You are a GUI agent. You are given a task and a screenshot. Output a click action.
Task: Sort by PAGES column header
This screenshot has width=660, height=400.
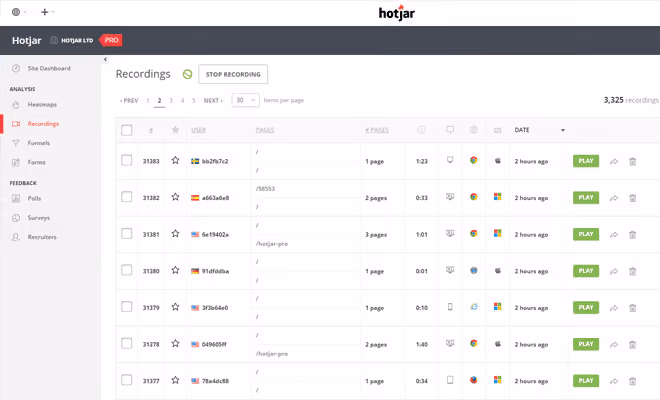pos(265,130)
